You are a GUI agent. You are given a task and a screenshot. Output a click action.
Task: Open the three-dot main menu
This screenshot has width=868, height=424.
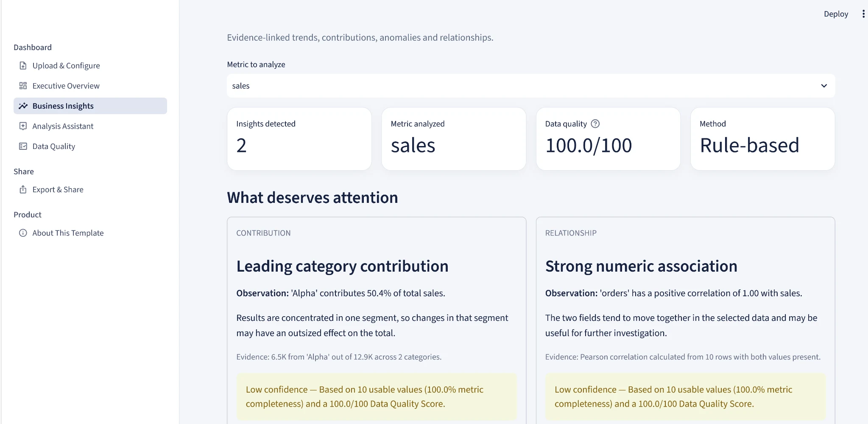point(863,14)
